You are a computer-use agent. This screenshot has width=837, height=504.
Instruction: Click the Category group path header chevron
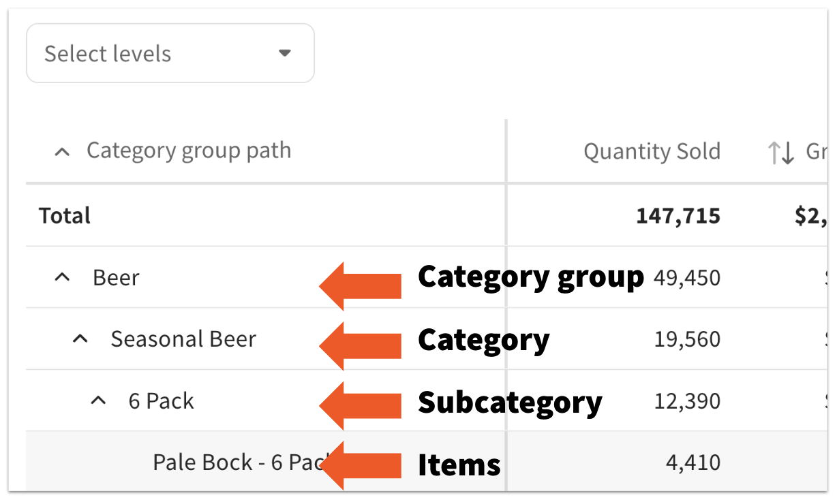tap(62, 151)
